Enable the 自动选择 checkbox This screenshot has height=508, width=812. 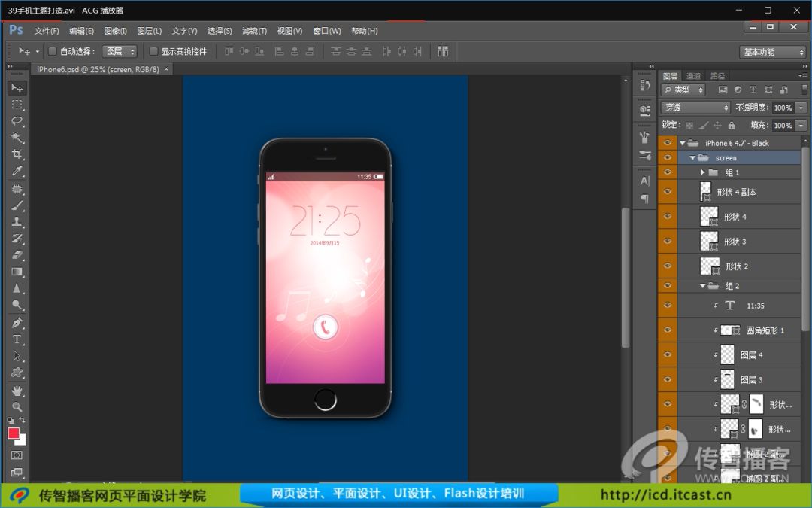[53, 52]
